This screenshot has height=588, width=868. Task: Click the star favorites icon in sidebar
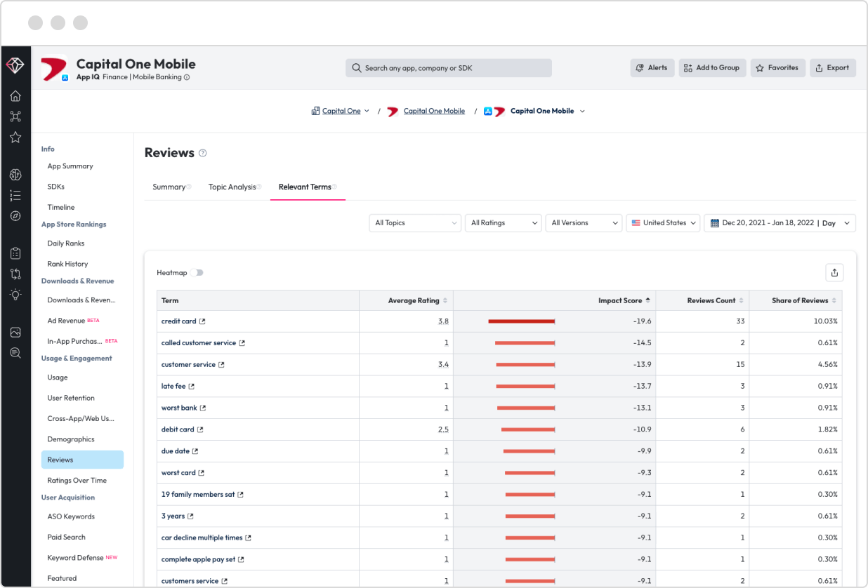(x=15, y=138)
